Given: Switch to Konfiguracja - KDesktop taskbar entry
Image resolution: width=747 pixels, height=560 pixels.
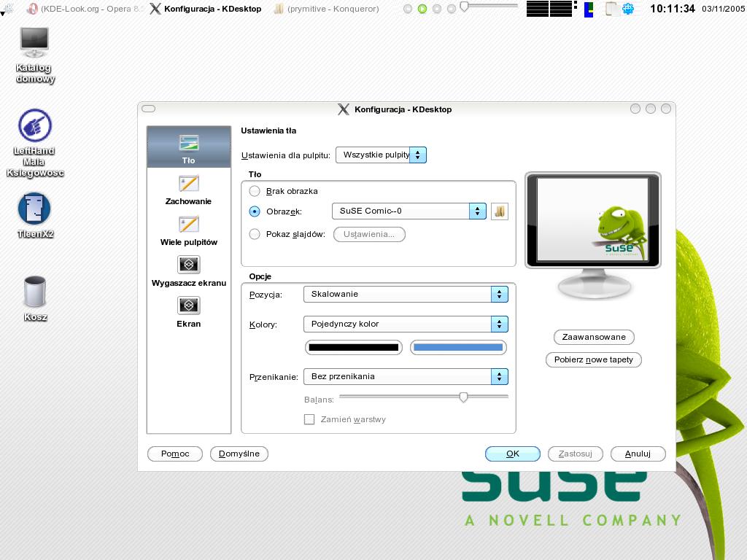Looking at the screenshot, I should [x=206, y=9].
